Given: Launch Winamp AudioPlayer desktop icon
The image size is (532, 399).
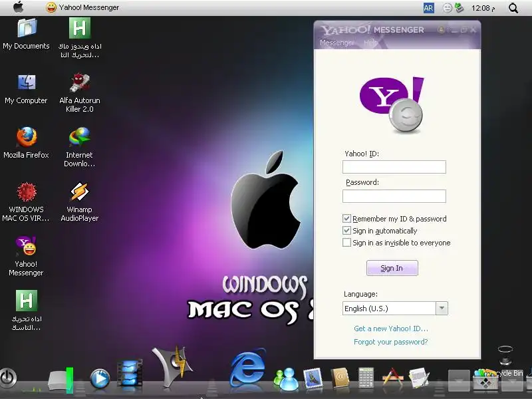Looking at the screenshot, I should click(80, 202).
